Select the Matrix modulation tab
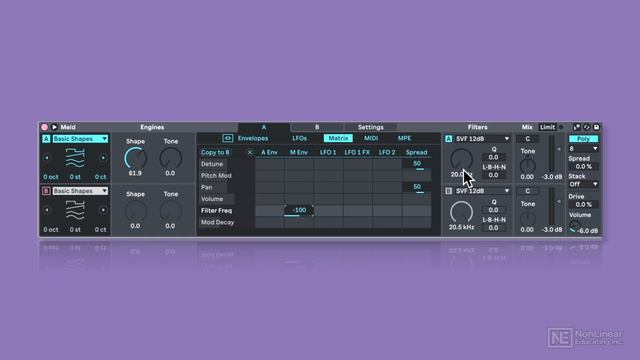This screenshot has width=640, height=360. [338, 138]
